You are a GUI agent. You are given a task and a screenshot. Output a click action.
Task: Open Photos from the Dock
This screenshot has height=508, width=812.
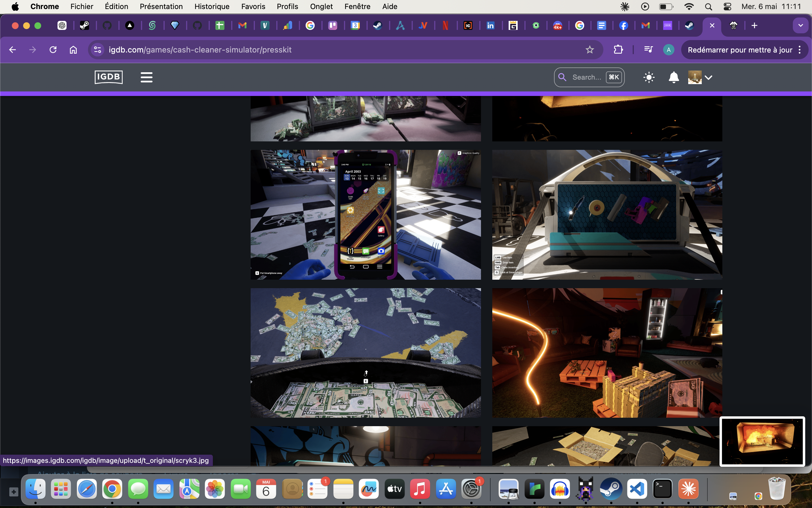(215, 489)
